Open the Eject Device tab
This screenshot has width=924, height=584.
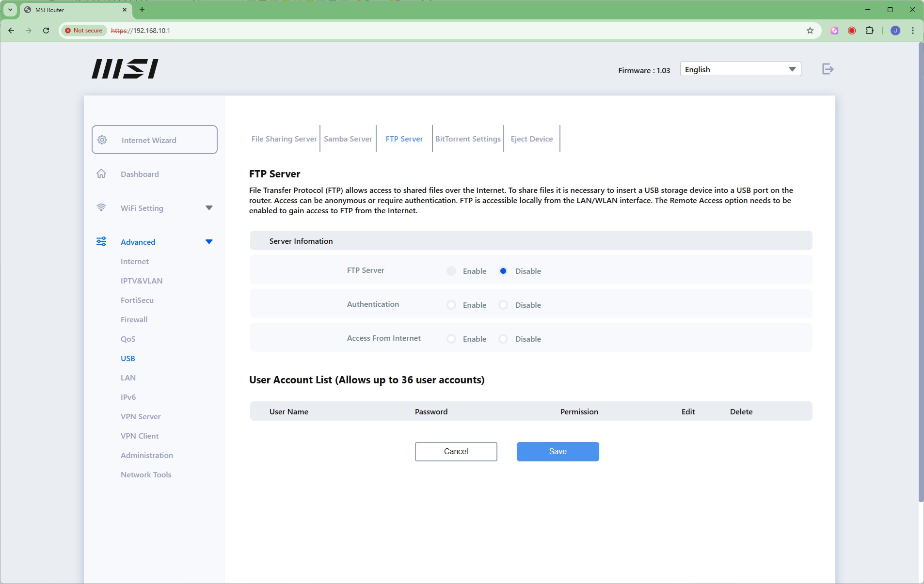click(532, 139)
